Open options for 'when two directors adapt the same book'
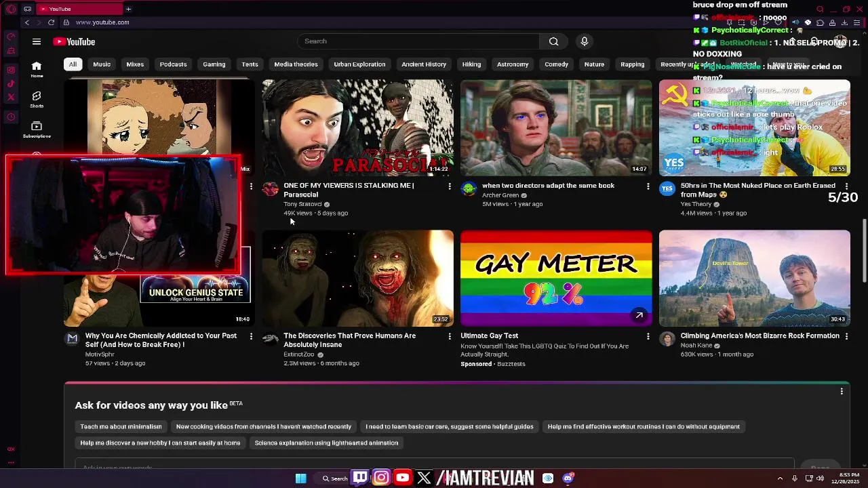The image size is (868, 488). (x=648, y=186)
